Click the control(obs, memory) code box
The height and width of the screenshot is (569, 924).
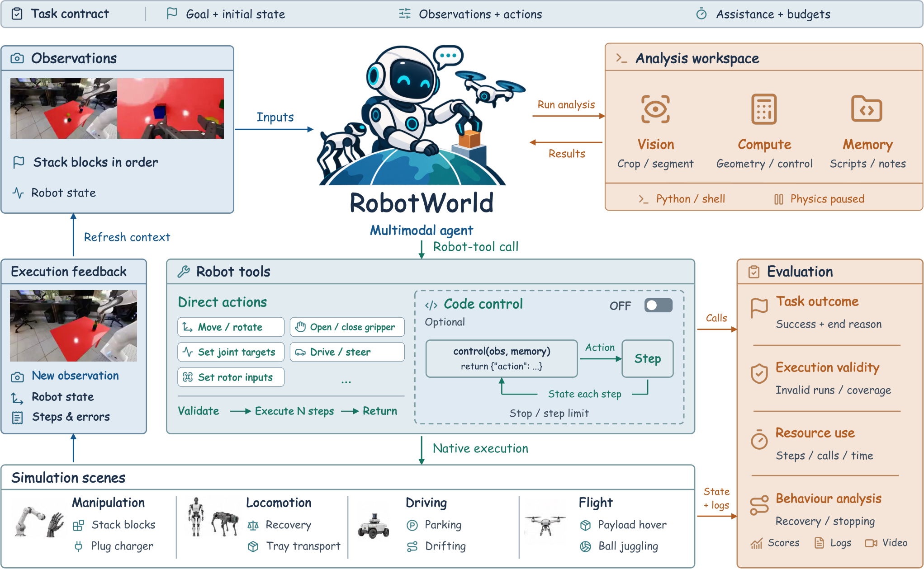pyautogui.click(x=502, y=358)
